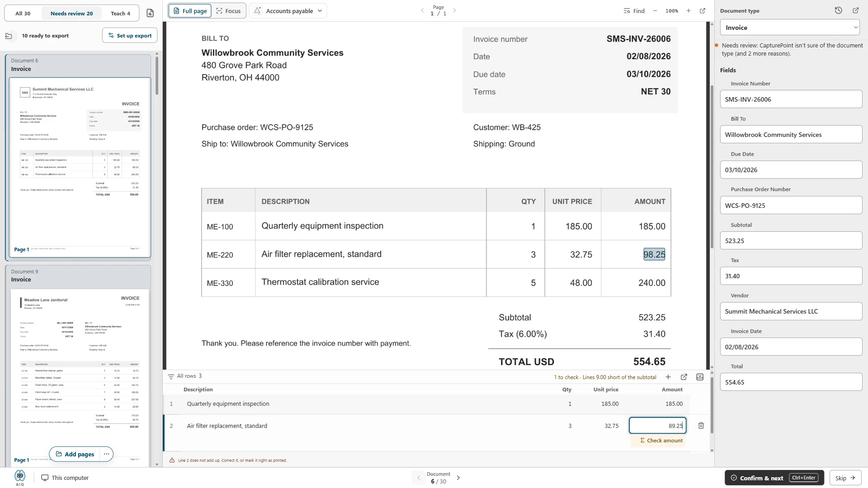Click the line 2 amount input 89.25
The width and height of the screenshot is (868, 488).
coord(657,426)
